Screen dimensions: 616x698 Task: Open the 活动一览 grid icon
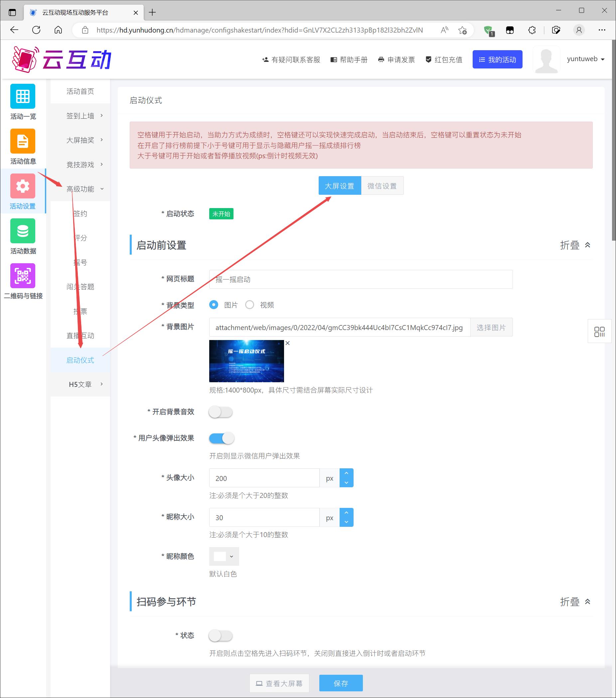23,96
